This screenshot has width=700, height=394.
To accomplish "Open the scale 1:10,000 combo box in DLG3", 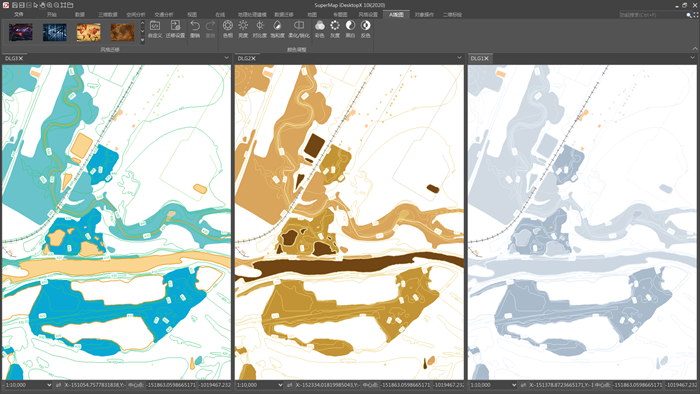I will (x=28, y=385).
